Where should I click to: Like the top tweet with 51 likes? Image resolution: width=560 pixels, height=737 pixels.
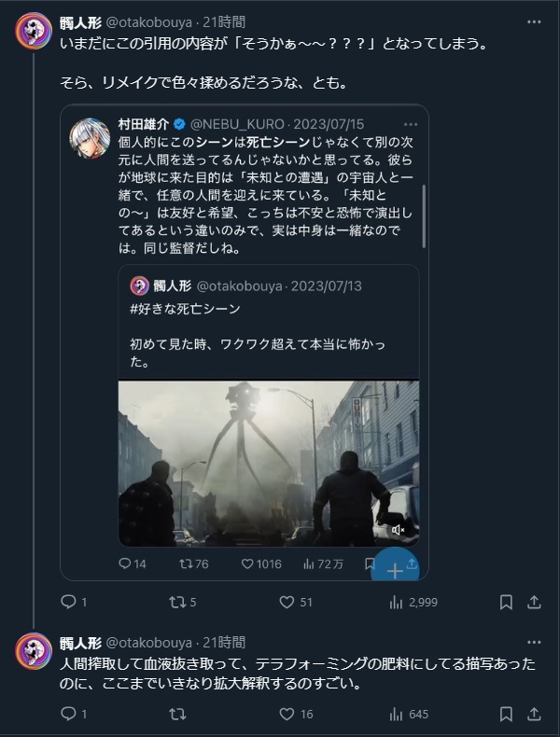287,602
